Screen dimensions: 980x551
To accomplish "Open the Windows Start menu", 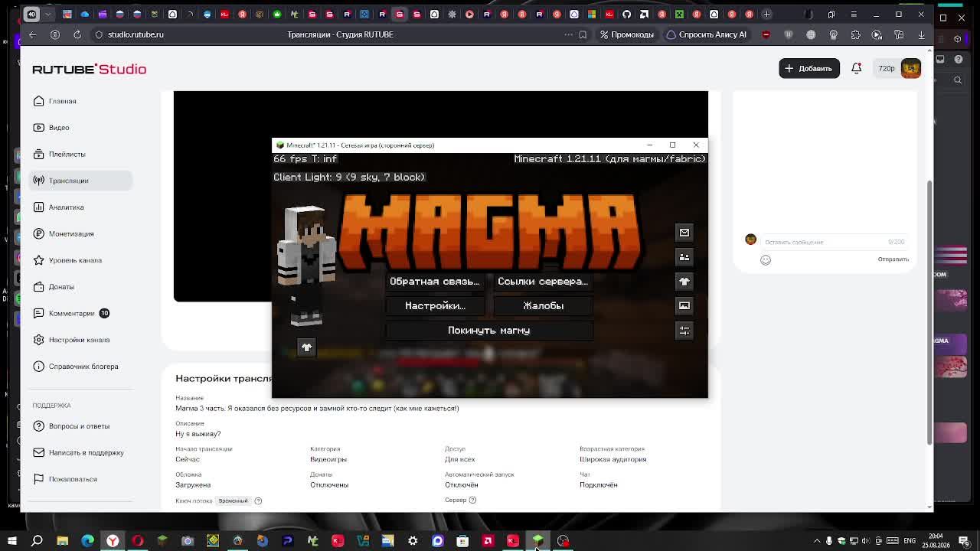I will click(x=11, y=541).
